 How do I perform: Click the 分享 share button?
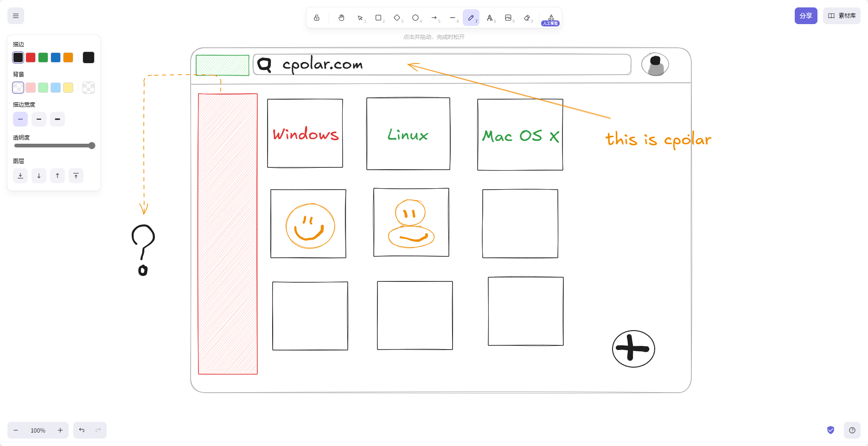click(806, 16)
